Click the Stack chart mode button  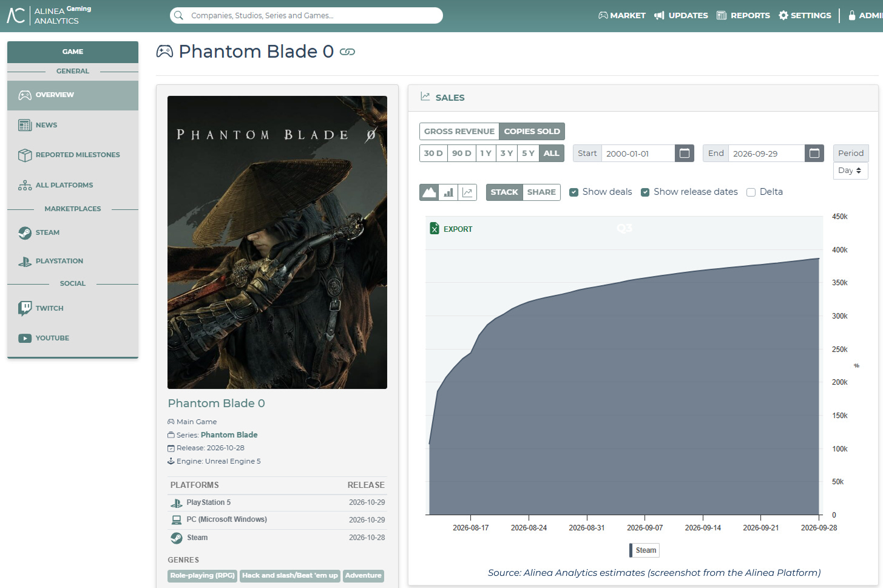(504, 192)
